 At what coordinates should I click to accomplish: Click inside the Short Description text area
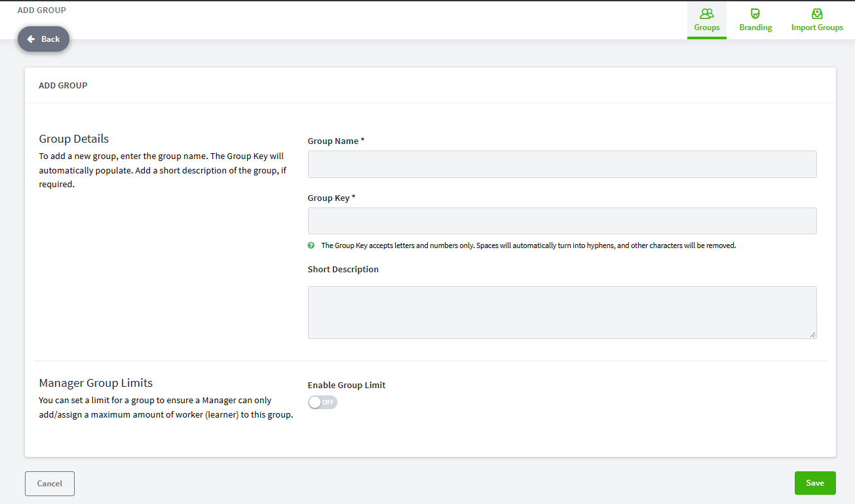562,312
